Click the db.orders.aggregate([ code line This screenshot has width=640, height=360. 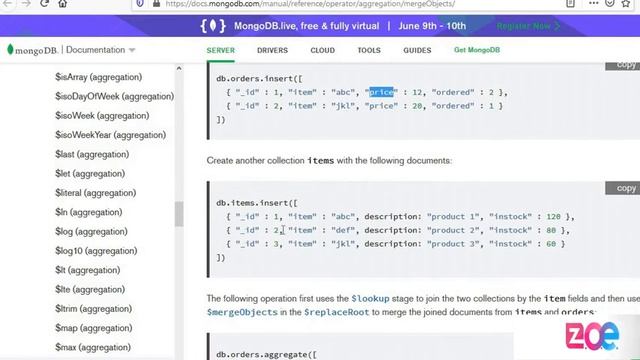(x=266, y=354)
